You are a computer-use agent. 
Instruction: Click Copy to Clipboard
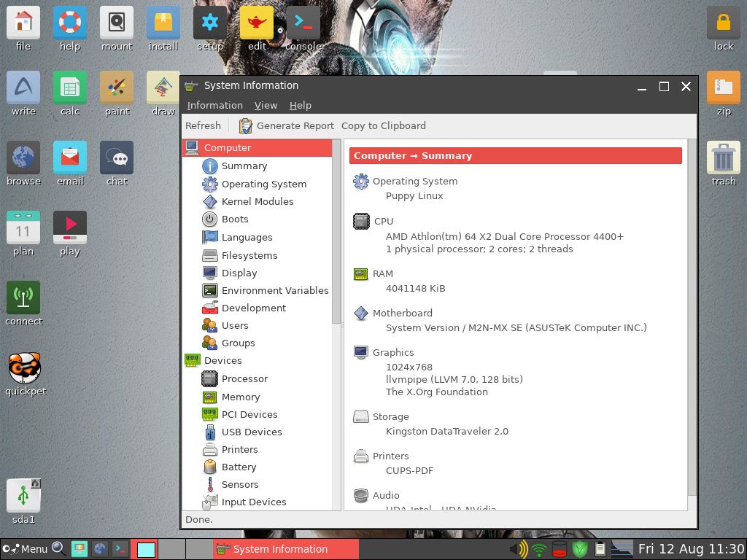coord(384,125)
